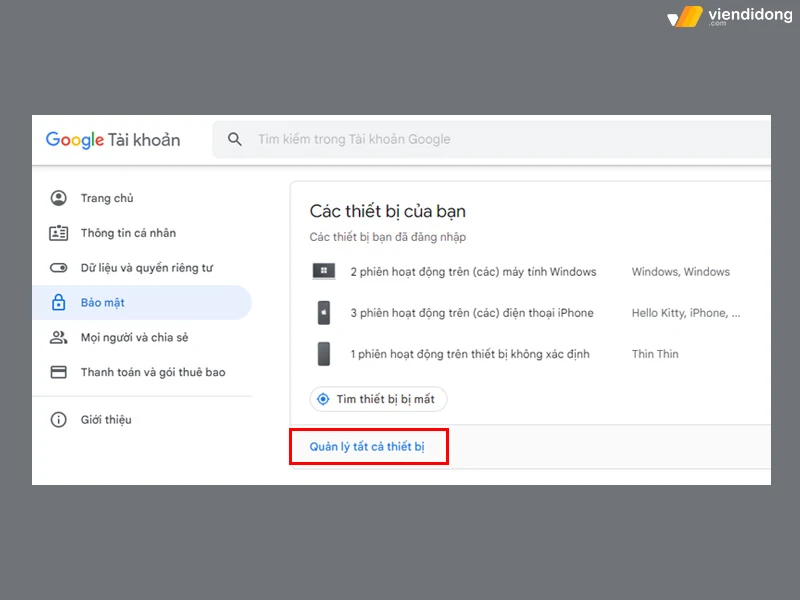The width and height of the screenshot is (800, 600).
Task: Click the Windows computer device icon
Action: point(325,271)
